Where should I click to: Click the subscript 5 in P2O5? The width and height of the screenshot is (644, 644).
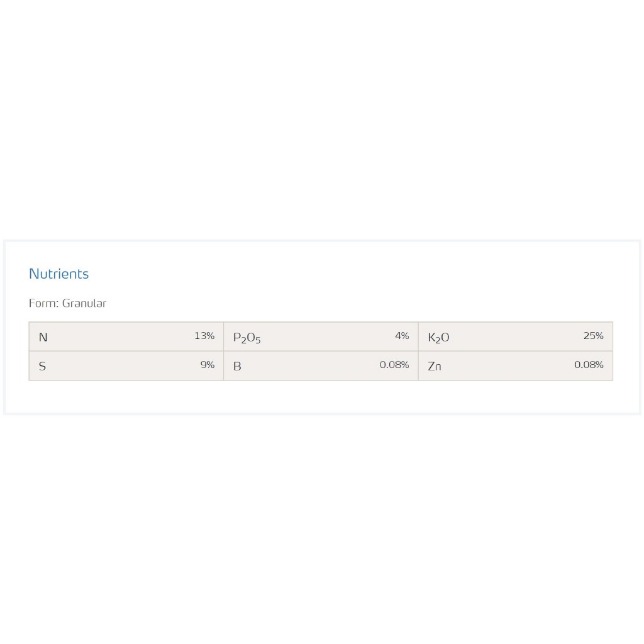258,340
